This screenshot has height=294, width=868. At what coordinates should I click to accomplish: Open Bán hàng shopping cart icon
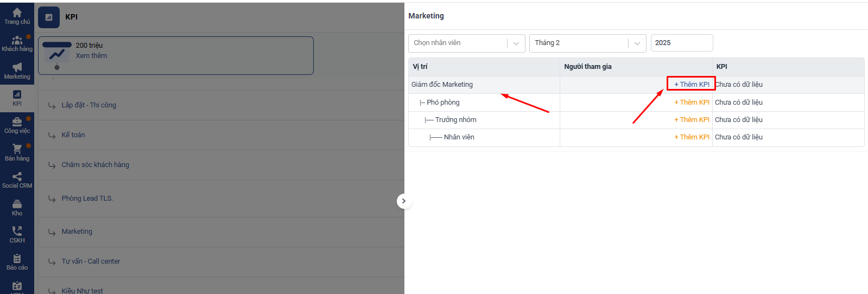coord(17,150)
